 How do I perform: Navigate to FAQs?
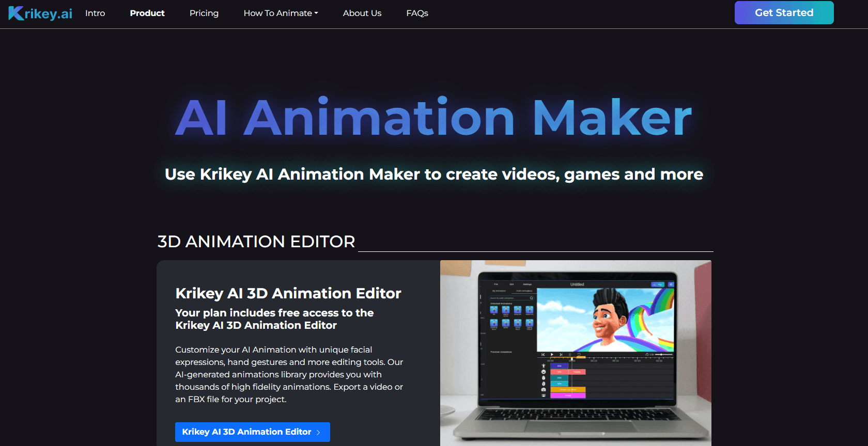tap(417, 13)
